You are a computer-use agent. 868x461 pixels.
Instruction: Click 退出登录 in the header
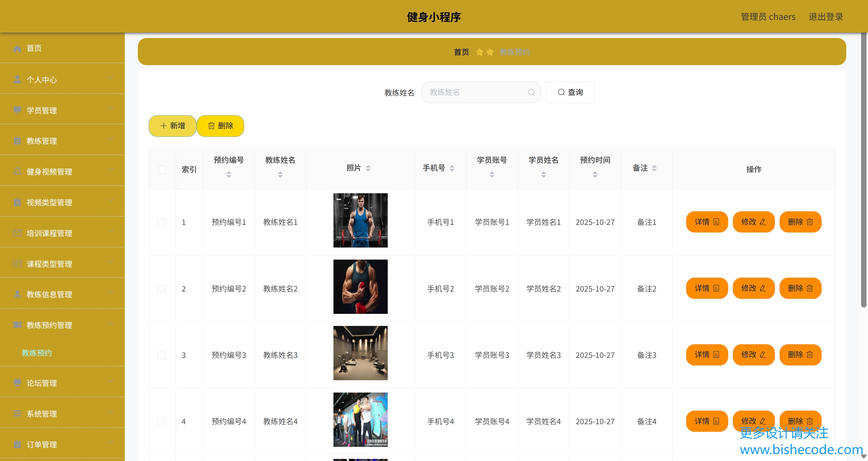coord(825,17)
